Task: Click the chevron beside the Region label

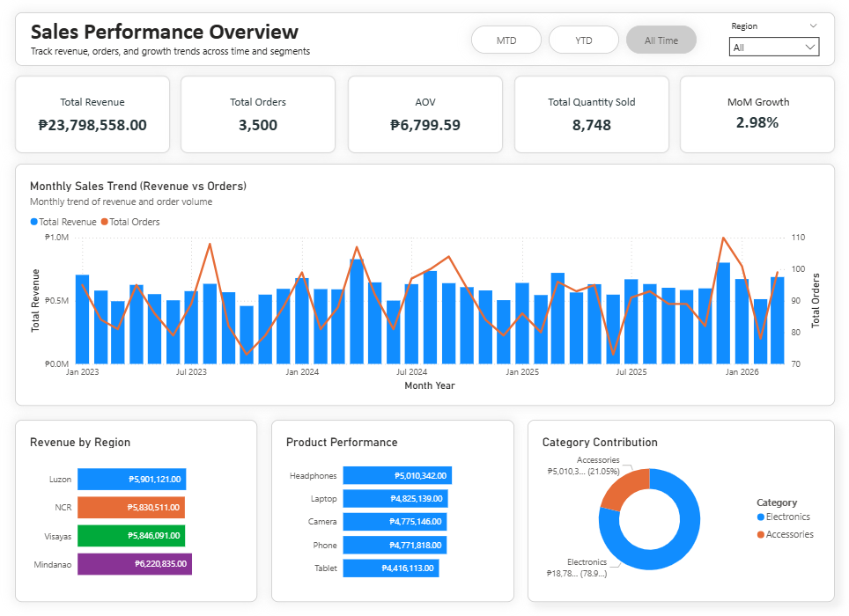Action: tap(813, 26)
